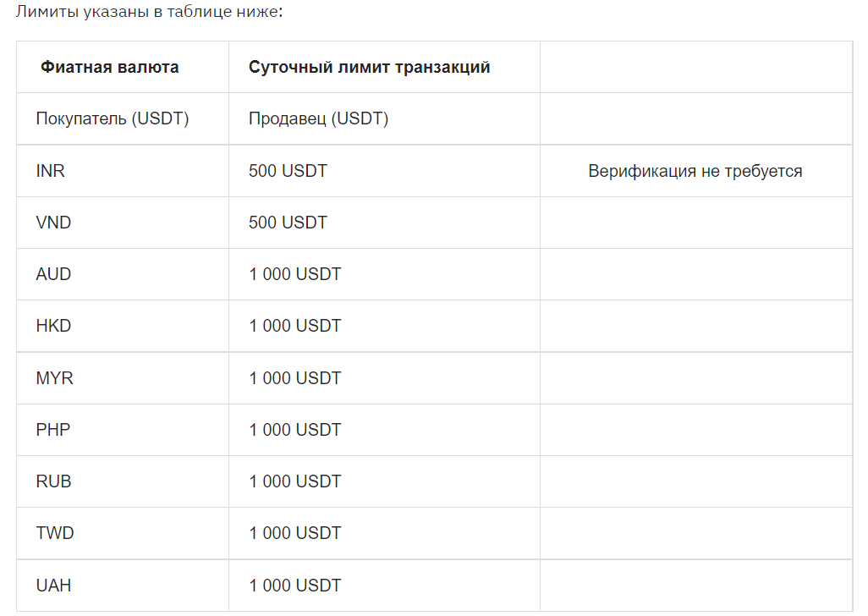Select the UAH currency cell

tap(52, 586)
